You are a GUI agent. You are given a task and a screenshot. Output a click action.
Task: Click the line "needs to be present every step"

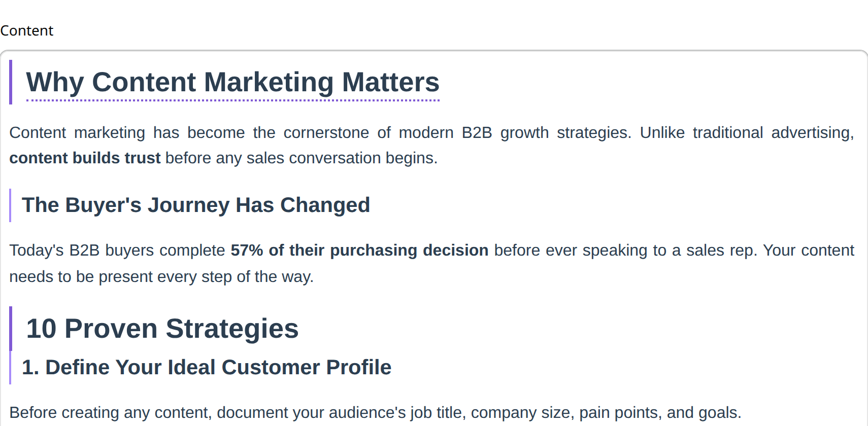coord(161,277)
